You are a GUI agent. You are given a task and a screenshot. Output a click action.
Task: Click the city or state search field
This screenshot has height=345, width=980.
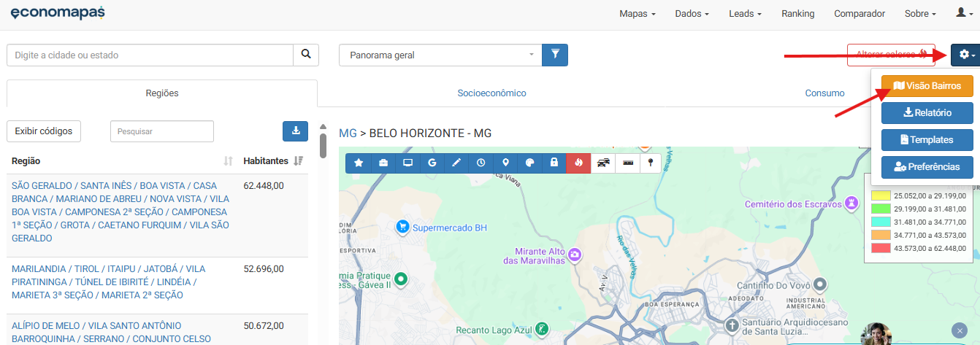pyautogui.click(x=150, y=55)
